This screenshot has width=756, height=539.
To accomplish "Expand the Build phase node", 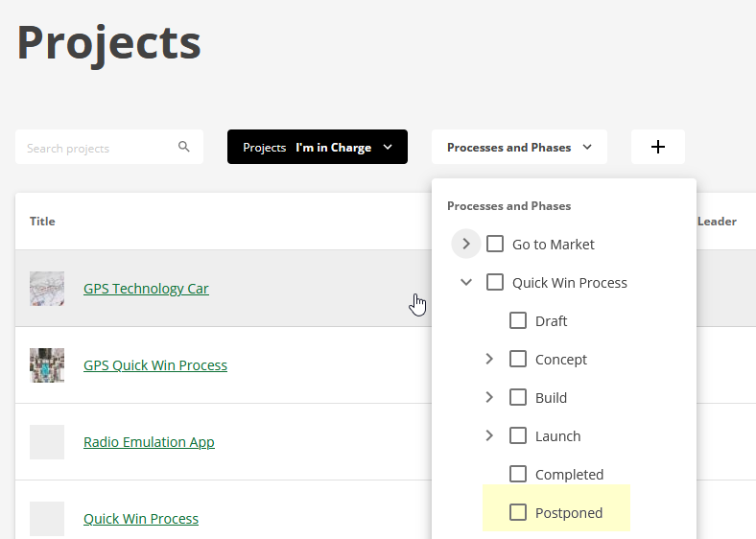I will pyautogui.click(x=489, y=397).
